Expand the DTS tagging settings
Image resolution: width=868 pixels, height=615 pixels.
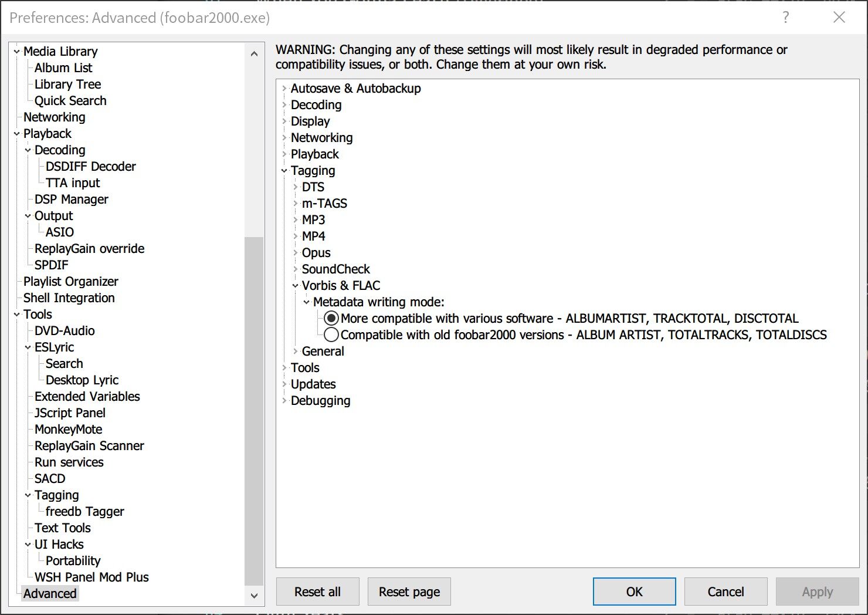pos(296,187)
